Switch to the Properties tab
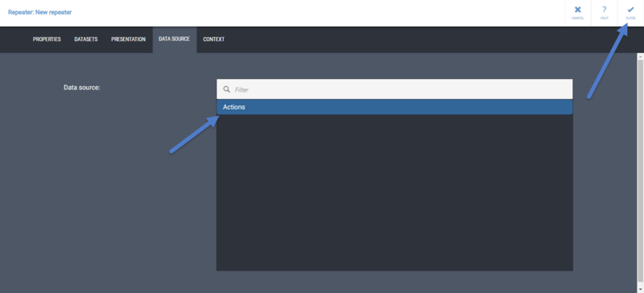The image size is (644, 293). coord(47,39)
